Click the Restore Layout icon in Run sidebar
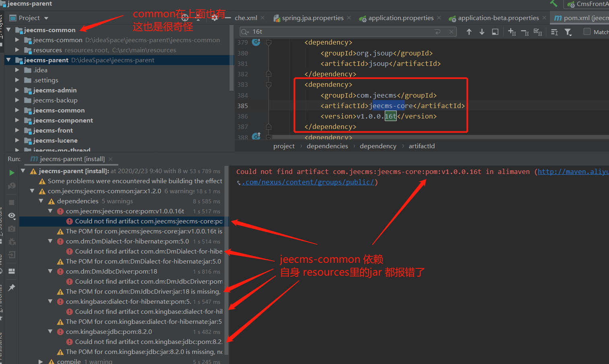The width and height of the screenshot is (609, 364). point(12,271)
